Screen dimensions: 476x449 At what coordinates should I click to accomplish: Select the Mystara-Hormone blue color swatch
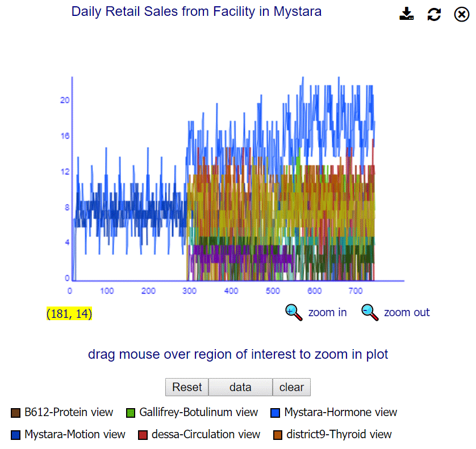point(275,413)
